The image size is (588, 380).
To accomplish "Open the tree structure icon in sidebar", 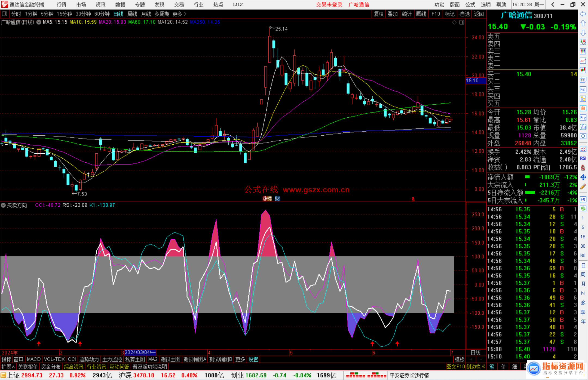I will pyautogui.click(x=583, y=99).
